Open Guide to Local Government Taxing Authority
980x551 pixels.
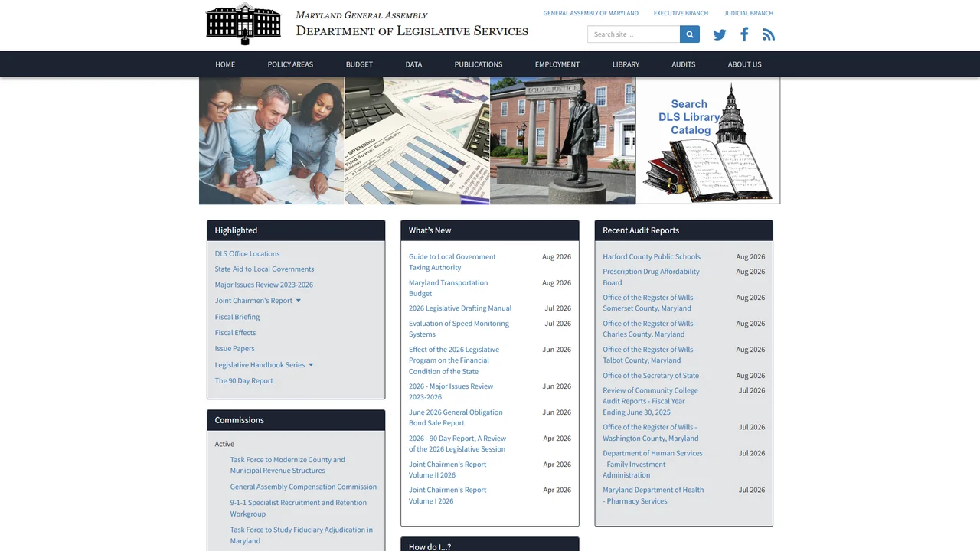(x=452, y=262)
